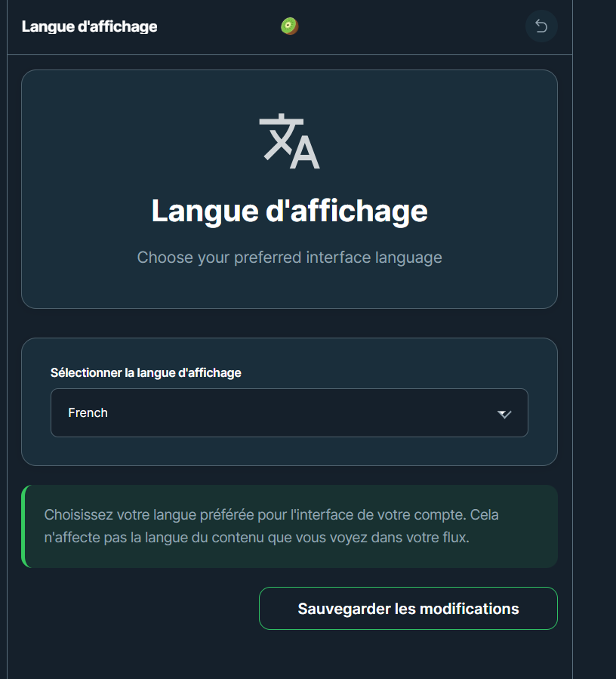Click the green accent bar of info box

click(23, 526)
